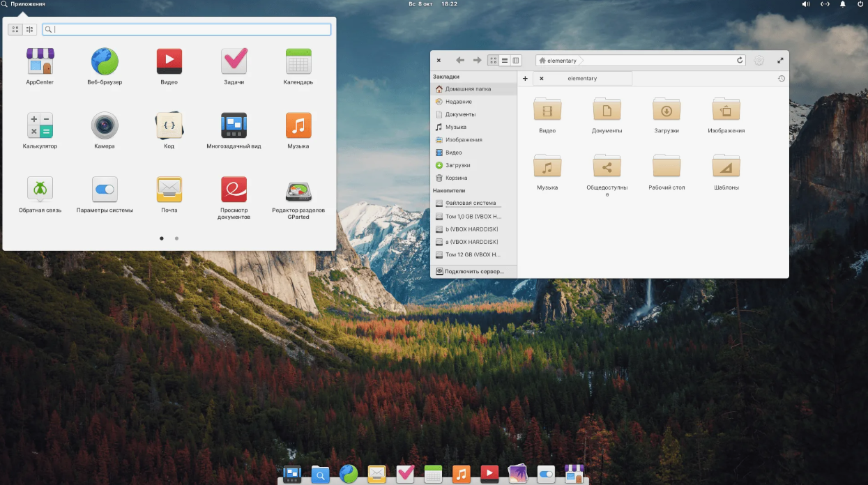Open the Camera app in the launcher
This screenshot has height=485, width=868.
click(105, 126)
